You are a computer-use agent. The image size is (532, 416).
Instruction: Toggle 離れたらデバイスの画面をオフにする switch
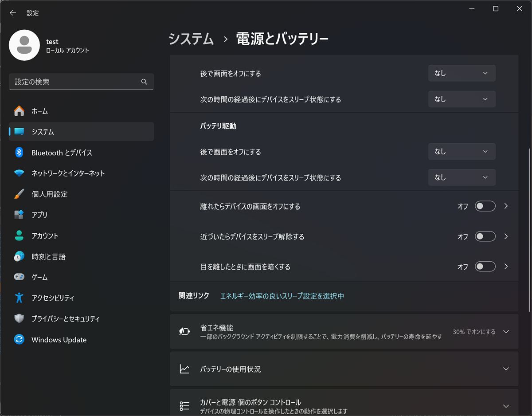click(485, 206)
